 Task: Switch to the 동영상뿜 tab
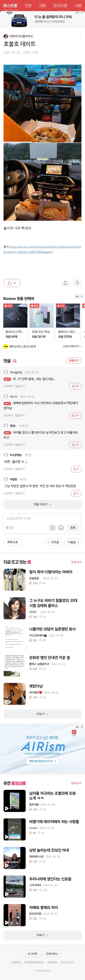coord(60,6)
